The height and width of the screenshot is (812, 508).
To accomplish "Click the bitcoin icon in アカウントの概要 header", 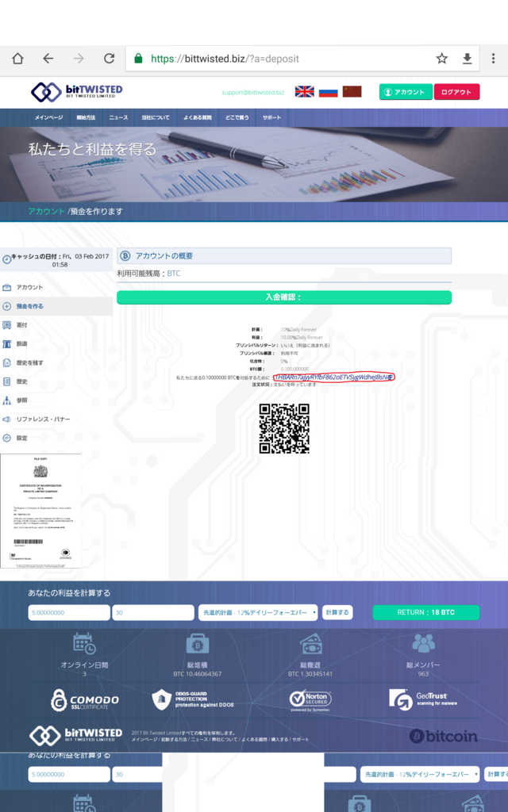I will [x=125, y=256].
